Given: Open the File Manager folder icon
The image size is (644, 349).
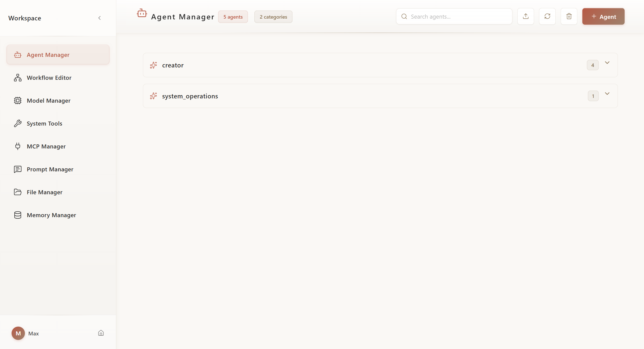Looking at the screenshot, I should pyautogui.click(x=17, y=192).
